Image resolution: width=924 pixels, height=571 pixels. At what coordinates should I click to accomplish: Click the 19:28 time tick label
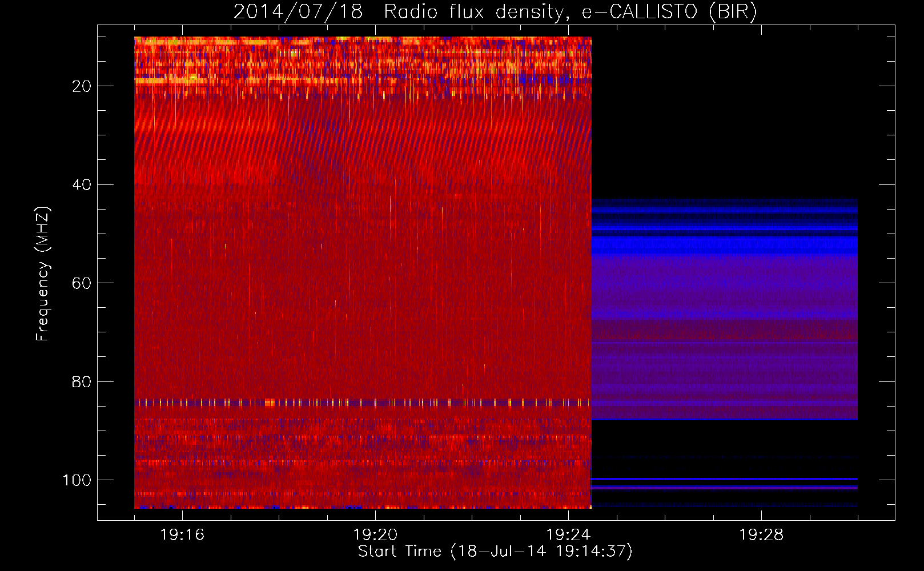761,534
